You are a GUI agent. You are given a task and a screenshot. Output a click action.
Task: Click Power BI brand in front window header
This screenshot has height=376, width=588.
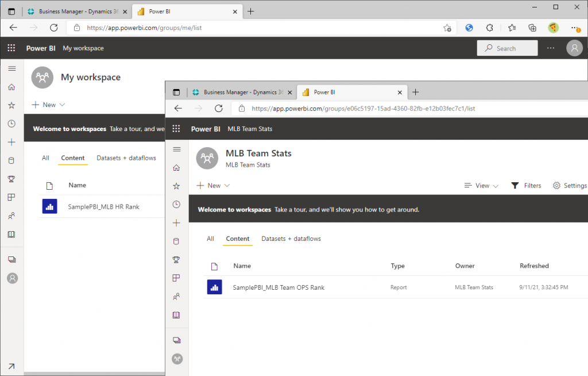206,129
